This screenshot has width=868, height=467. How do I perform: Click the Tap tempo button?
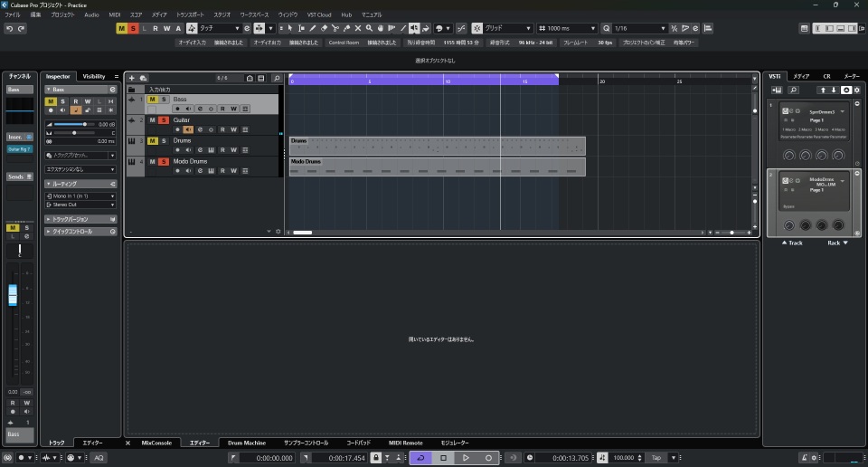(656, 458)
